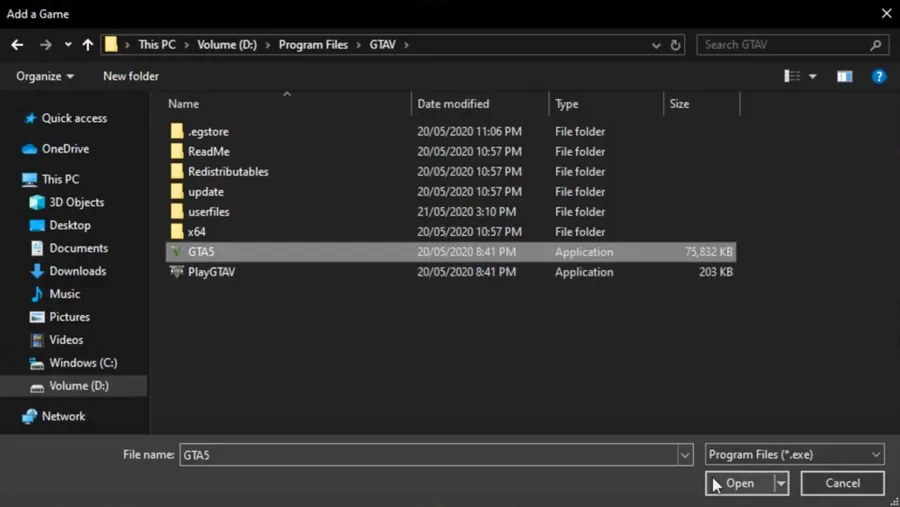Go back using the back arrow
900x507 pixels.
click(x=17, y=45)
